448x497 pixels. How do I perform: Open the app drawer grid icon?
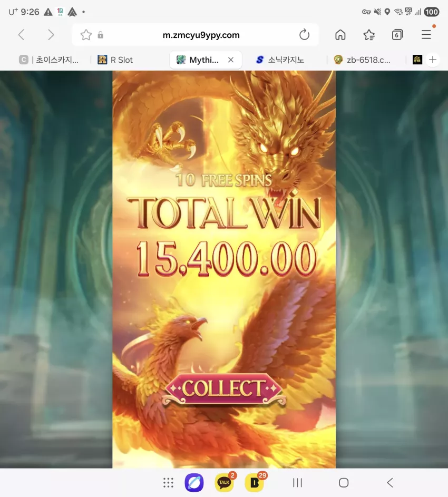click(x=168, y=483)
